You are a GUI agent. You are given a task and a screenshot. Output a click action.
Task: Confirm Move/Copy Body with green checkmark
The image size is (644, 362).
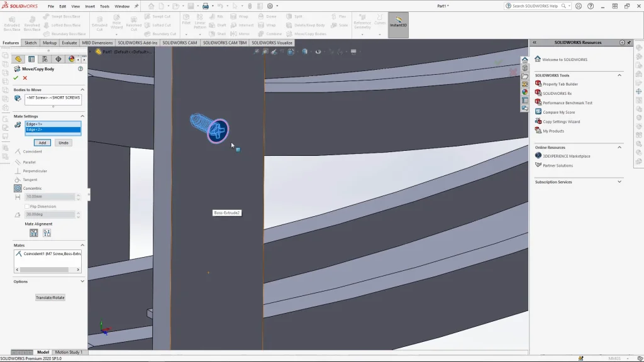16,78
